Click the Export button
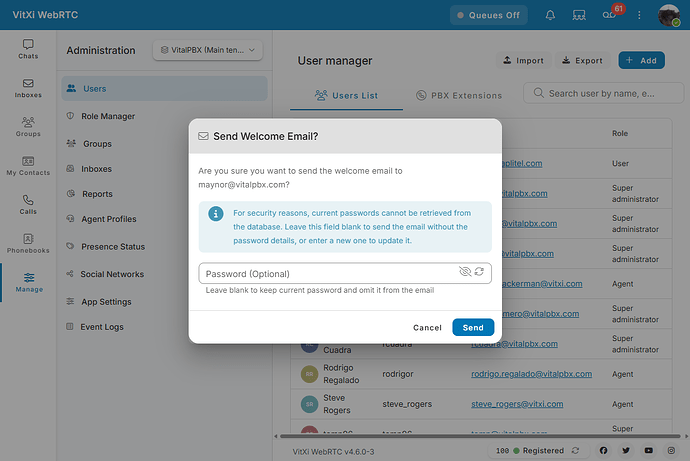The height and width of the screenshot is (461, 690). click(583, 60)
